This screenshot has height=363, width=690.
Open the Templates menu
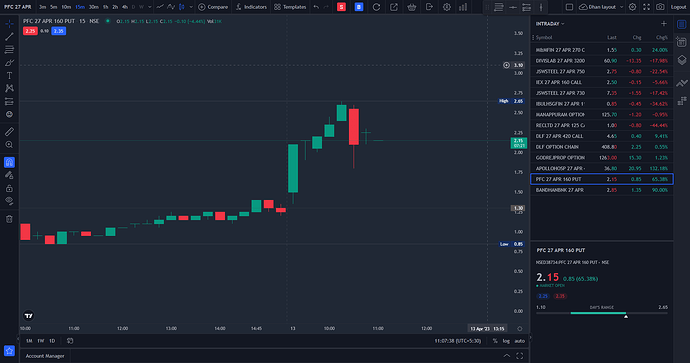click(290, 7)
